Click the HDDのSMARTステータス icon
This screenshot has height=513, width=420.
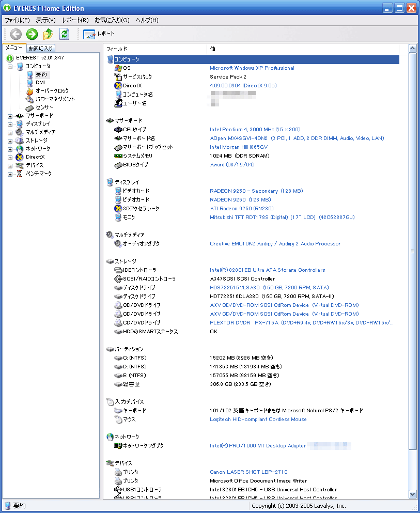(x=118, y=332)
